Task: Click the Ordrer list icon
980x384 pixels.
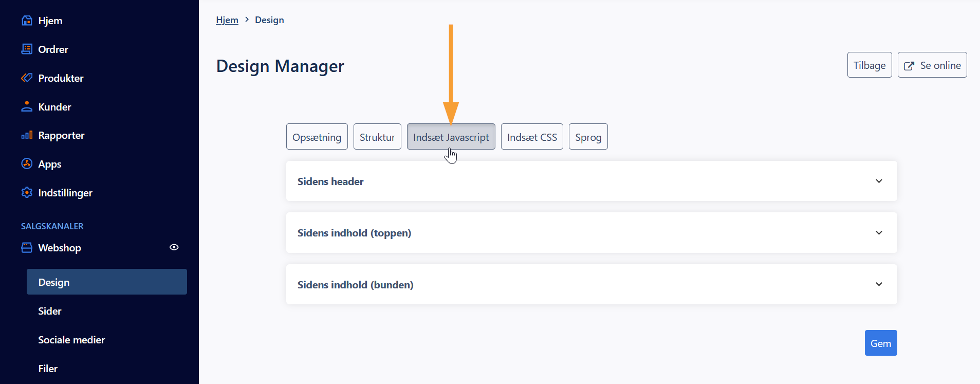Action: pos(27,49)
